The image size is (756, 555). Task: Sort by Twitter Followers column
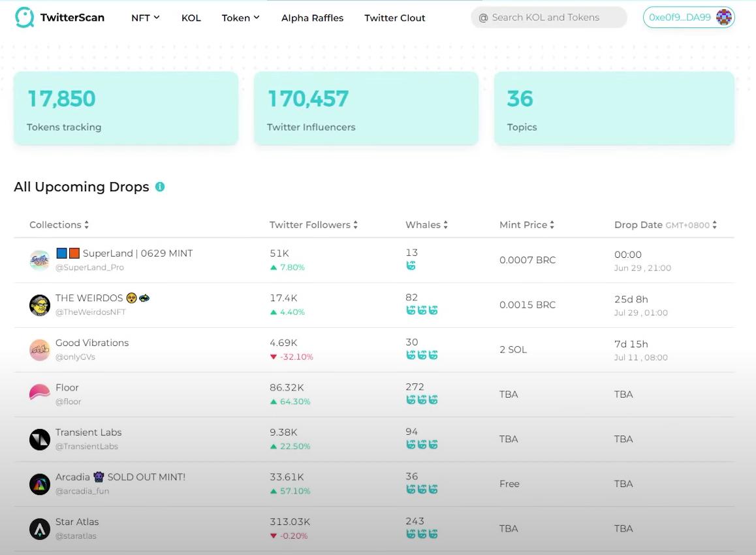(x=313, y=225)
